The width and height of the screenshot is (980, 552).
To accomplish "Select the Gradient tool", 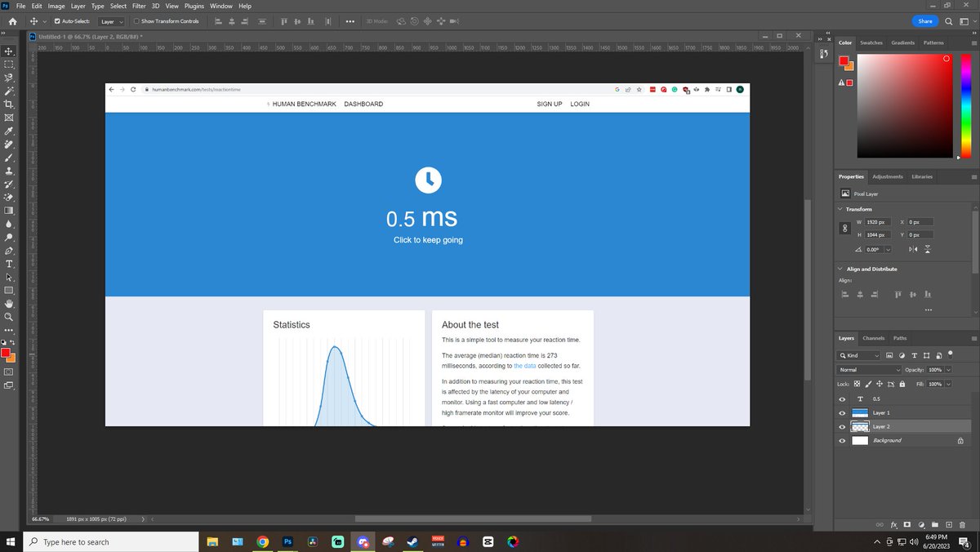I will (x=9, y=211).
